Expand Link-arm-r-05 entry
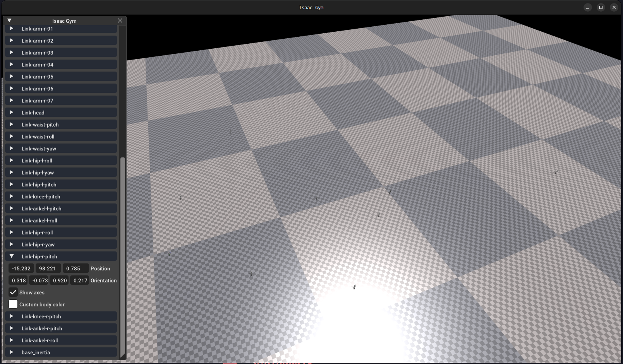 coord(61,77)
